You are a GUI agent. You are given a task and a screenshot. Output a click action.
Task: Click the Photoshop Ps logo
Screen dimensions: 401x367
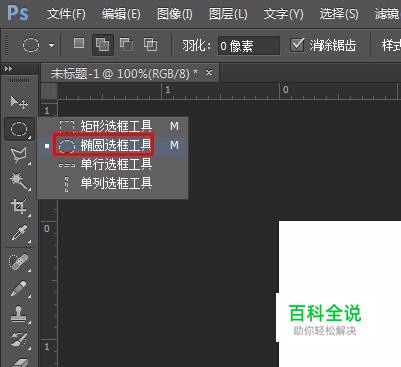[x=18, y=13]
